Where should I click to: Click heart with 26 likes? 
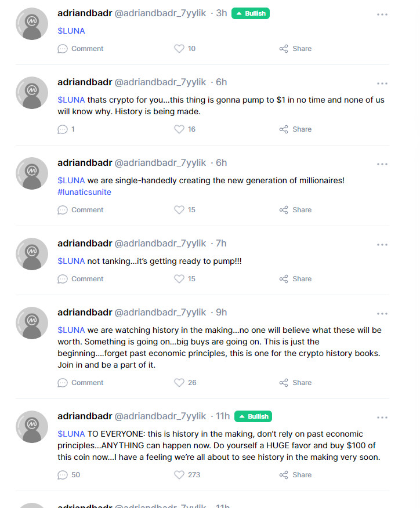(x=179, y=383)
